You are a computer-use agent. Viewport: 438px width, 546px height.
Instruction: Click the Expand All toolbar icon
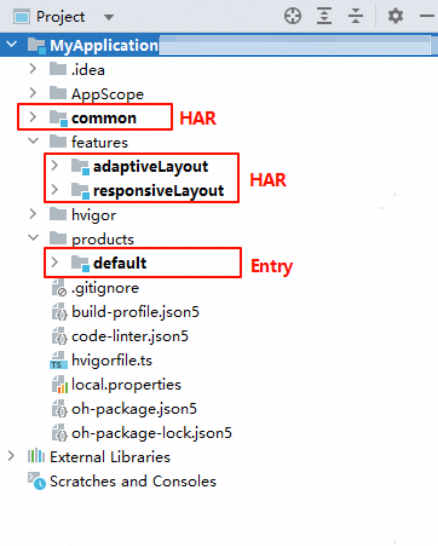click(x=324, y=16)
